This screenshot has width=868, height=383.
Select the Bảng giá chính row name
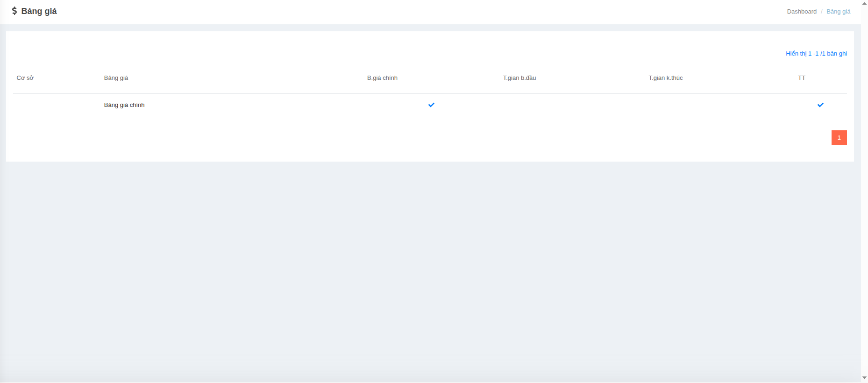[x=124, y=105]
